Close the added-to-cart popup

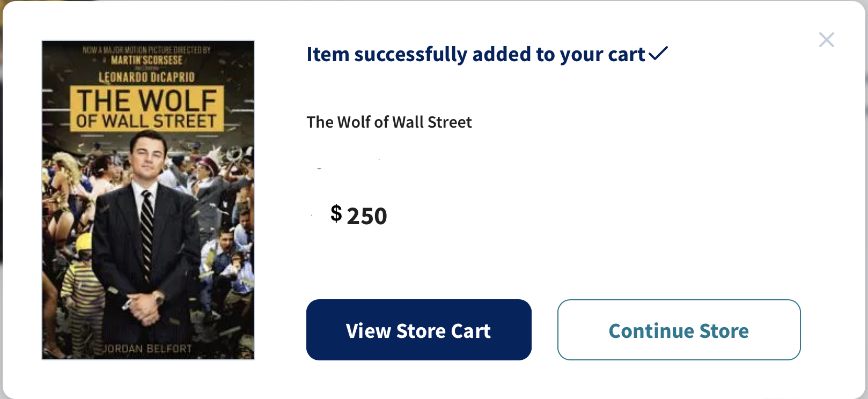pyautogui.click(x=826, y=40)
